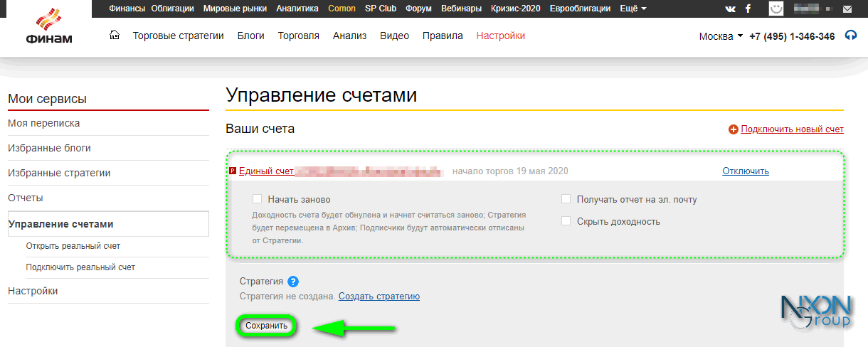The height and width of the screenshot is (347, 868).
Task: Go to Мировые рынки
Action: point(235,9)
